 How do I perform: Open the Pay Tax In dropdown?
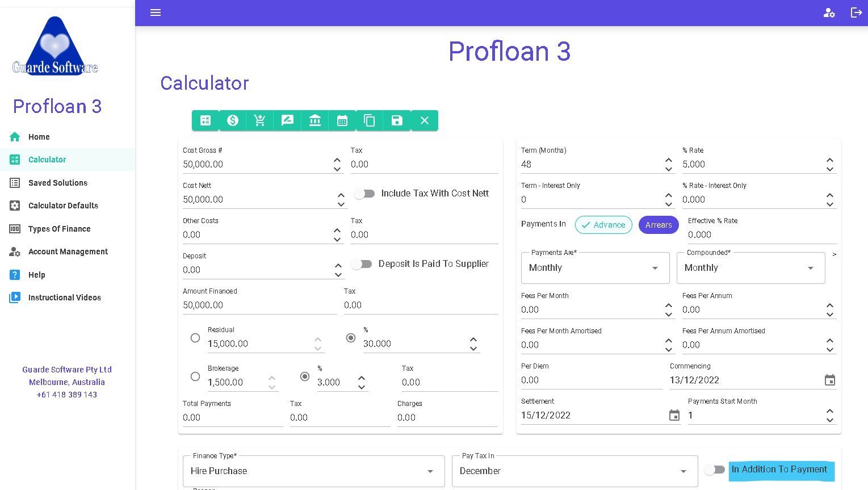click(x=575, y=471)
